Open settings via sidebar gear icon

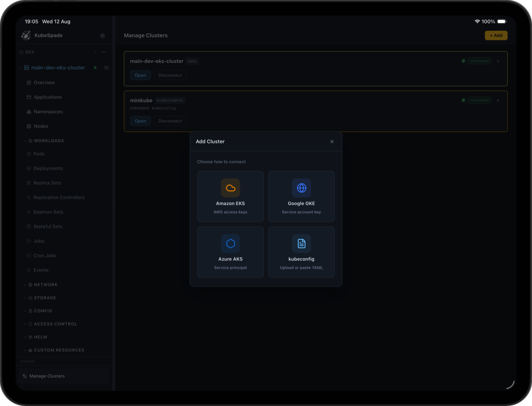point(103,36)
